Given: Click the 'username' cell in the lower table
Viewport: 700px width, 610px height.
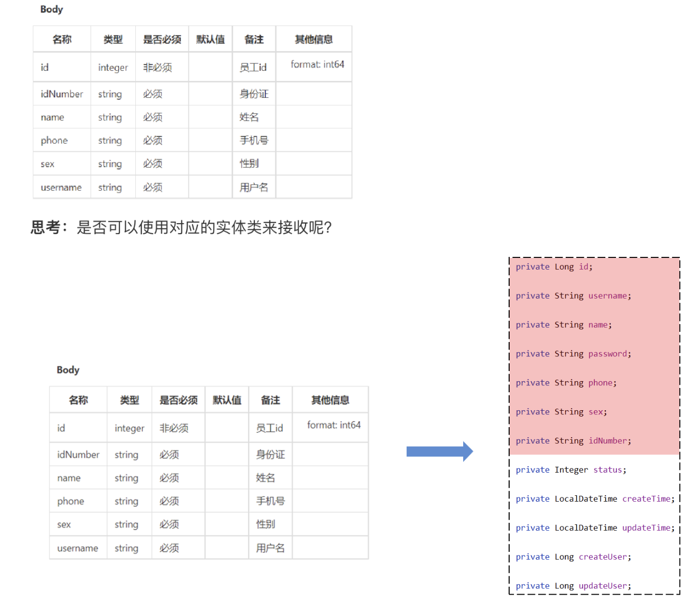Looking at the screenshot, I should [x=78, y=548].
